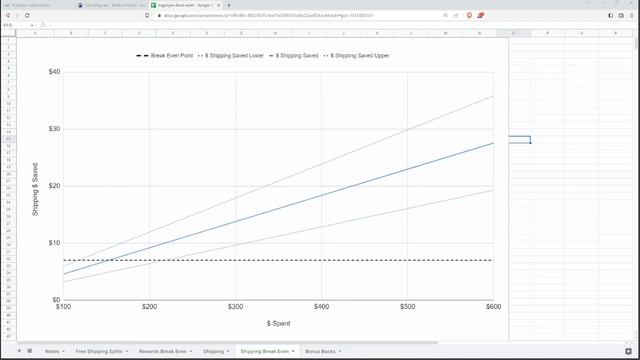Image resolution: width=640 pixels, height=360 pixels.
Task: Click the share icon in the address bar
Action: click(456, 16)
